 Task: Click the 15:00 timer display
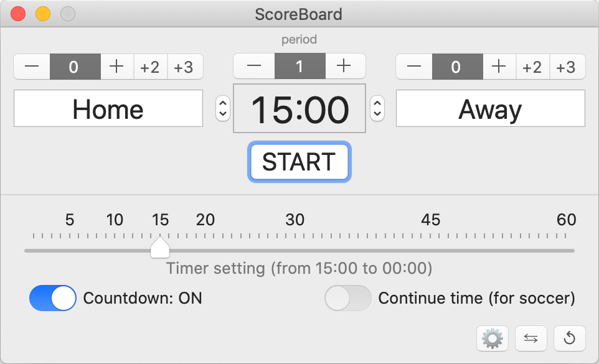pos(299,108)
